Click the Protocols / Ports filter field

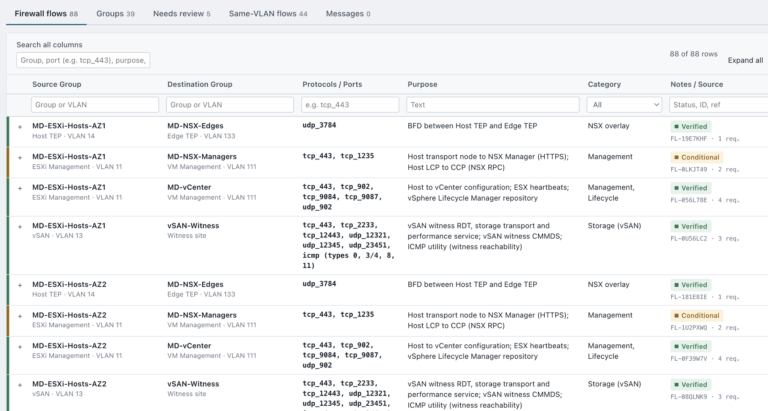350,104
